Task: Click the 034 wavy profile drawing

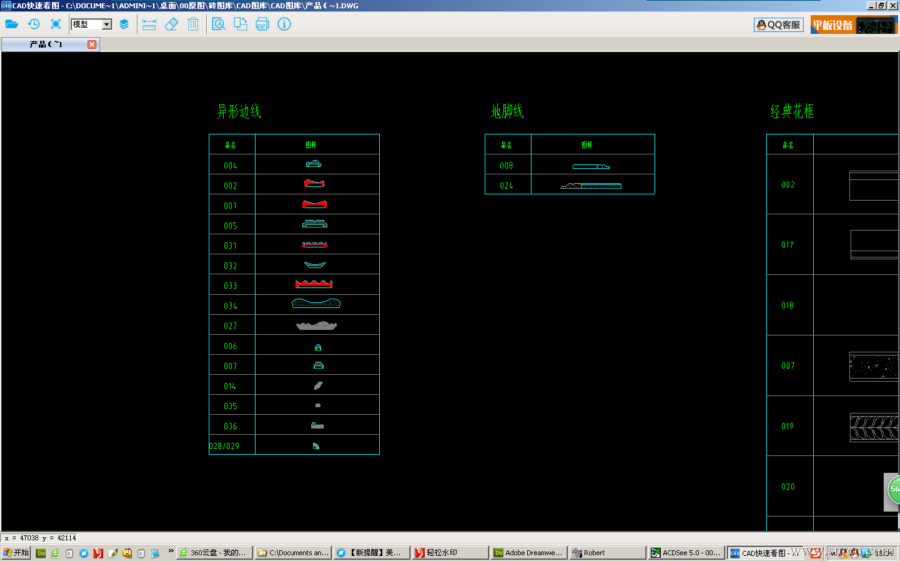Action: click(x=316, y=303)
